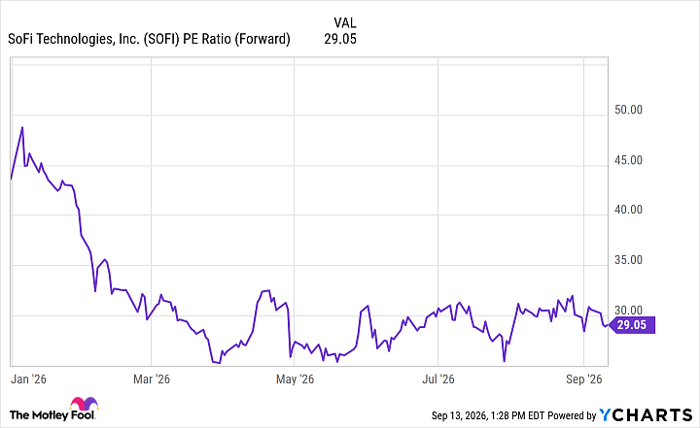Click the purple 29.05 value flag
700x428 pixels.
[x=632, y=325]
